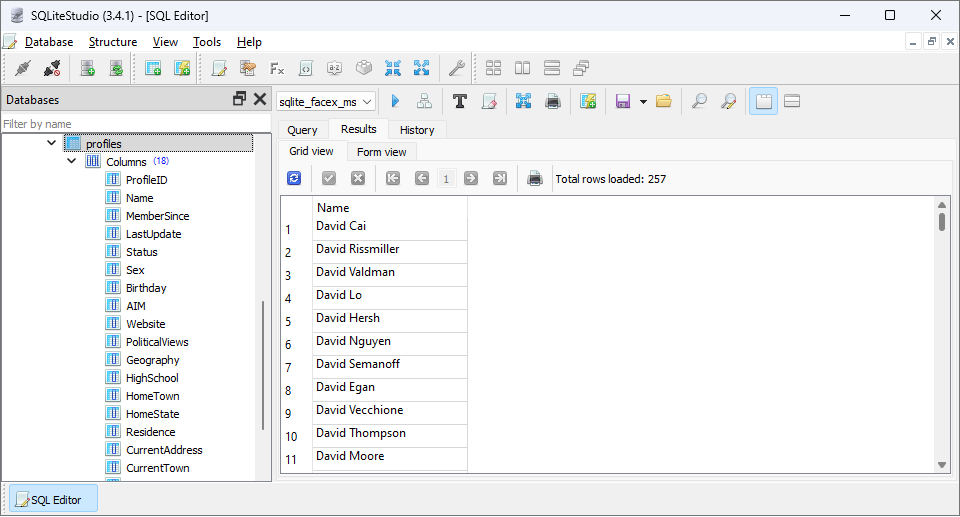The width and height of the screenshot is (960, 517).
Task: Switch to the Form view tab
Action: point(381,152)
